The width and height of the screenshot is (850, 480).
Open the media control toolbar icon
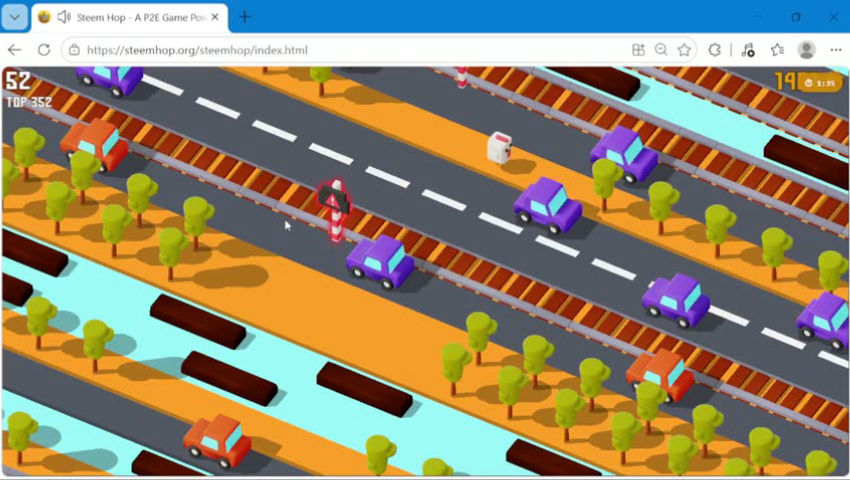click(748, 50)
